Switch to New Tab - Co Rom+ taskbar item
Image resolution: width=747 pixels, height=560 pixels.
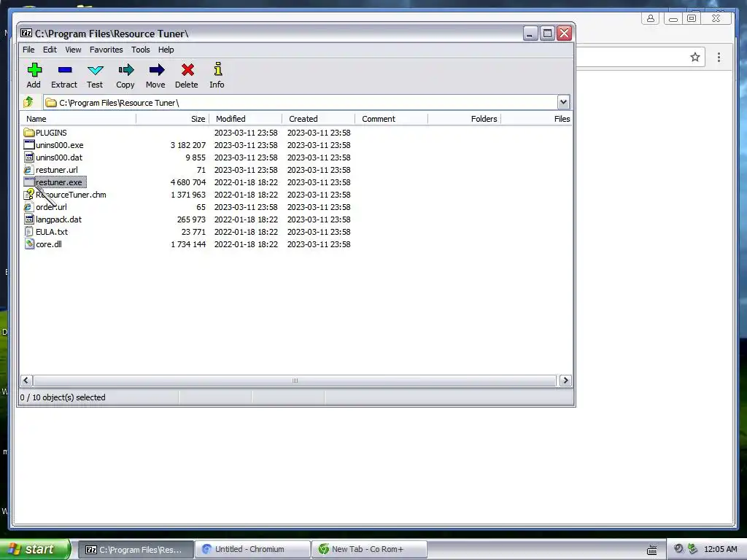(x=369, y=549)
